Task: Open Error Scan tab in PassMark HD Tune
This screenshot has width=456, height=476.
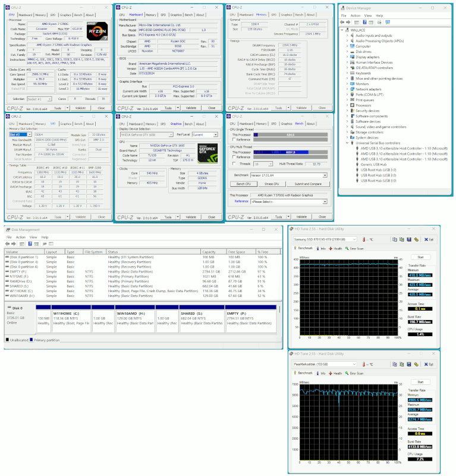Action: [354, 374]
